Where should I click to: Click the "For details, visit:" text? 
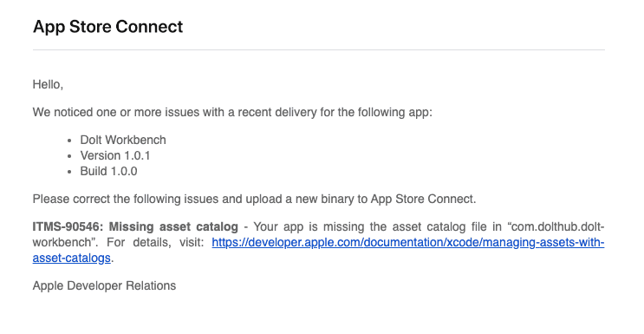(155, 243)
